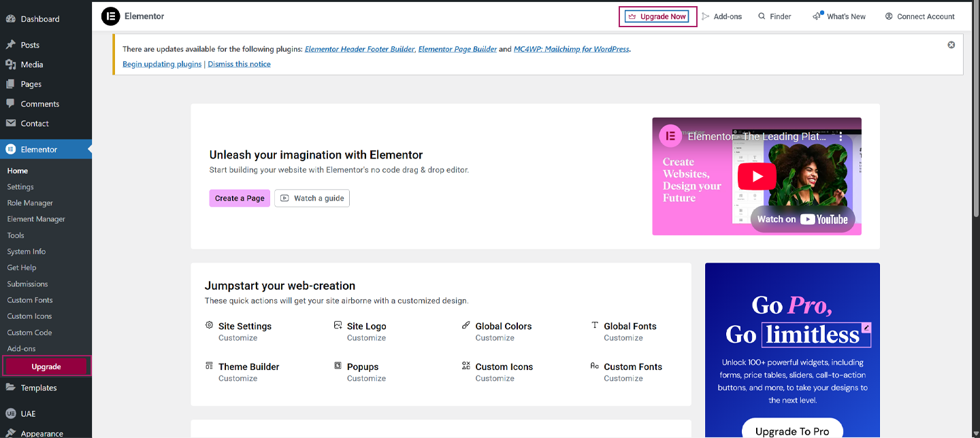The width and height of the screenshot is (980, 438).
Task: Open the Elementor Page Builder link
Action: pyautogui.click(x=457, y=49)
